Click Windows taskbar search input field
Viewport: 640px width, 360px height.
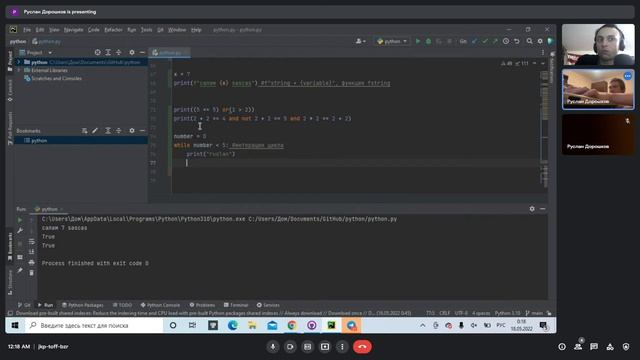click(94, 325)
